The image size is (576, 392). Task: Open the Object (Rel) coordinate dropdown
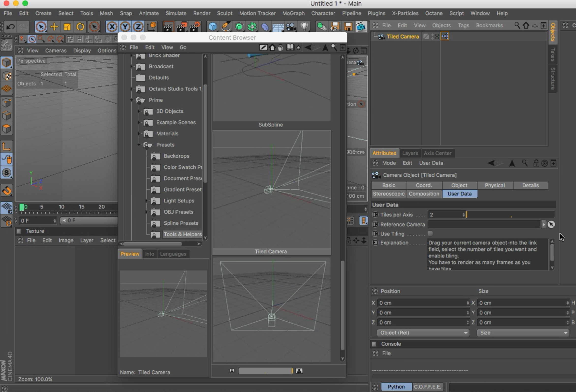[x=423, y=333]
